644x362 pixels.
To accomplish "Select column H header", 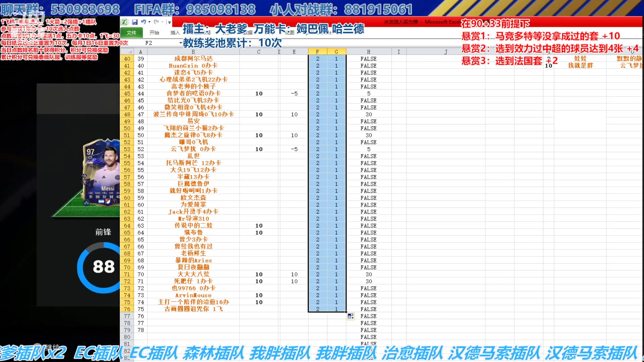I will tap(369, 52).
